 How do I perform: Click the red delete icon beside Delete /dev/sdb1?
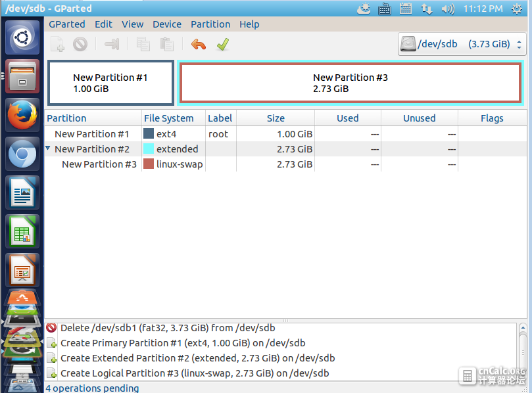[51, 328]
